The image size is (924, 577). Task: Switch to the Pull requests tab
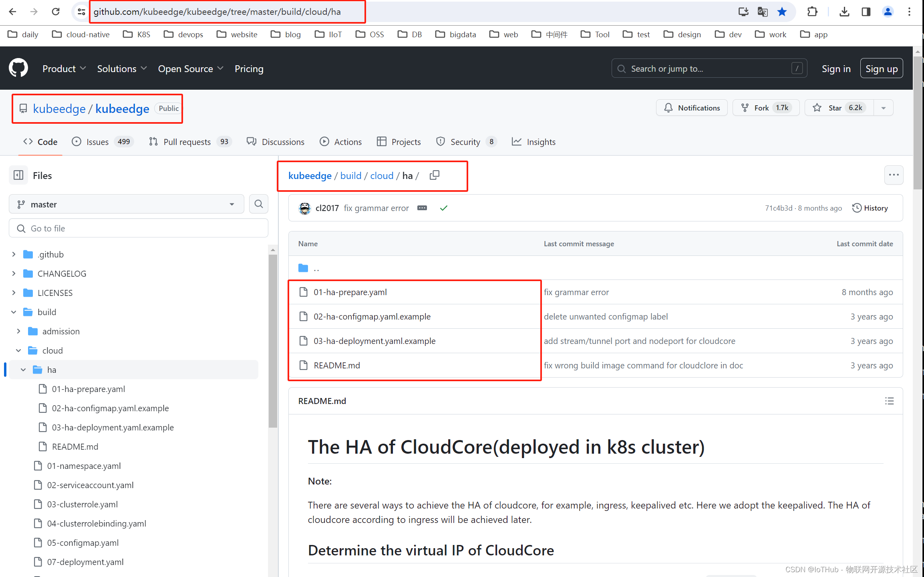point(190,142)
